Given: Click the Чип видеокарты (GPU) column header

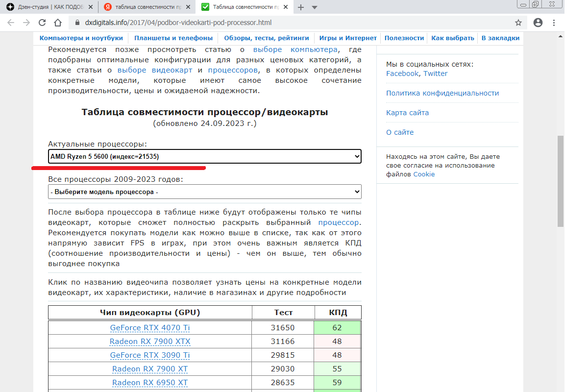Looking at the screenshot, I should [150, 312].
